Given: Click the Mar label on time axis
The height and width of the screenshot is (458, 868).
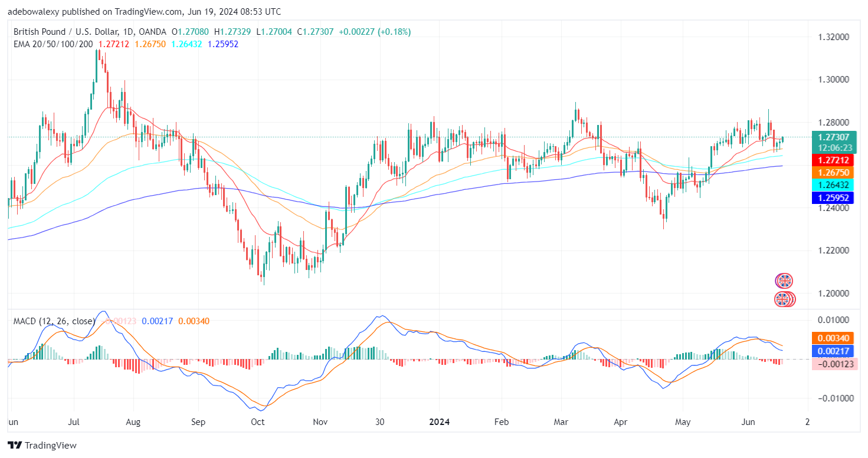Looking at the screenshot, I should [562, 422].
